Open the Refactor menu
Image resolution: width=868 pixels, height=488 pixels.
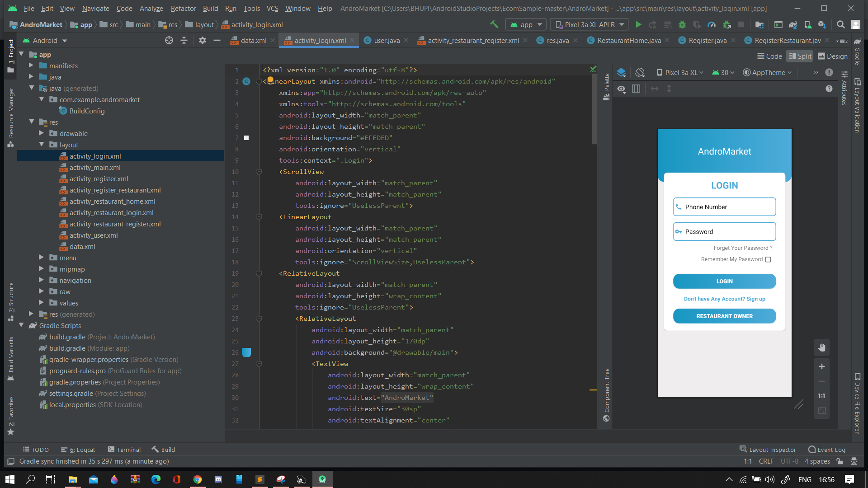pos(183,8)
